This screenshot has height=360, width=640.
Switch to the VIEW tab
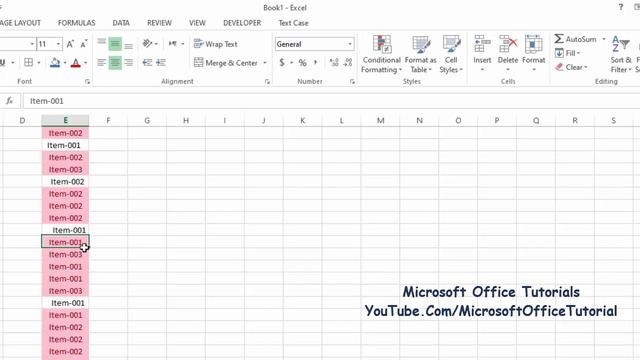197,23
